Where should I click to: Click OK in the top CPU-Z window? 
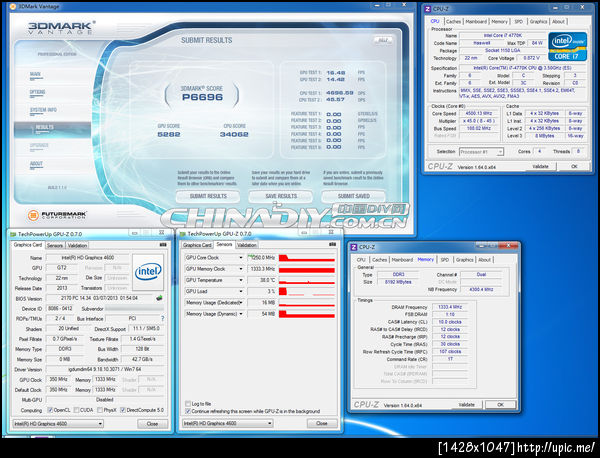574,166
